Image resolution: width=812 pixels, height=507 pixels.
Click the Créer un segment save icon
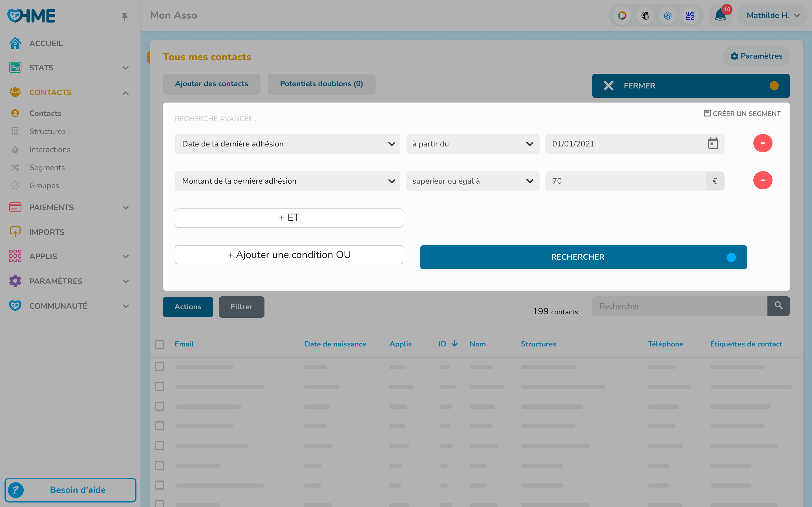(707, 113)
